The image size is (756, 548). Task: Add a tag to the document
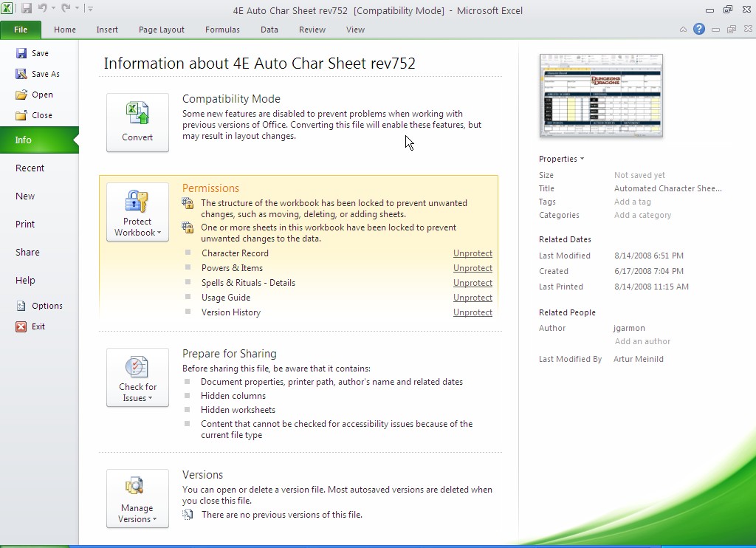pyautogui.click(x=633, y=202)
